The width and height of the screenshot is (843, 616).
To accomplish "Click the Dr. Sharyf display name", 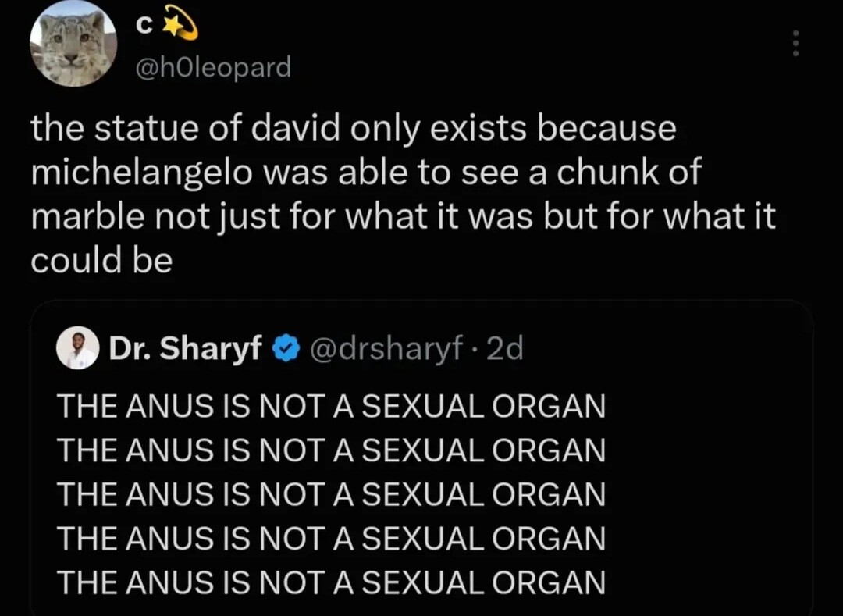I will point(186,347).
